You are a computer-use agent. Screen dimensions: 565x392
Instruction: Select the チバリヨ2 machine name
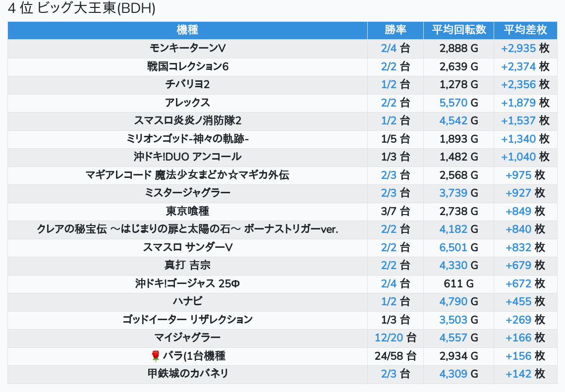(187, 85)
